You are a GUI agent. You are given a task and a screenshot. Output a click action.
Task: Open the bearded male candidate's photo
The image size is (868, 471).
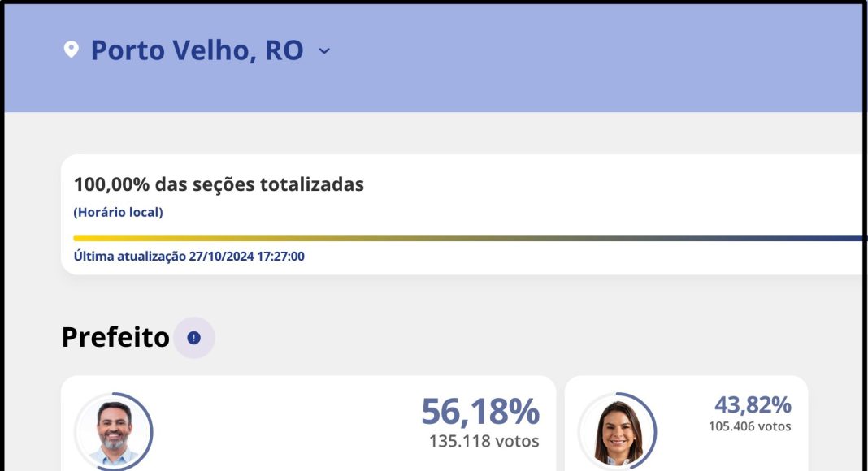114,431
